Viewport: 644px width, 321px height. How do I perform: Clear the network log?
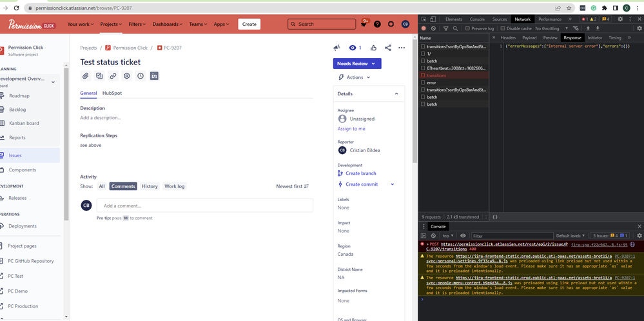(x=433, y=28)
